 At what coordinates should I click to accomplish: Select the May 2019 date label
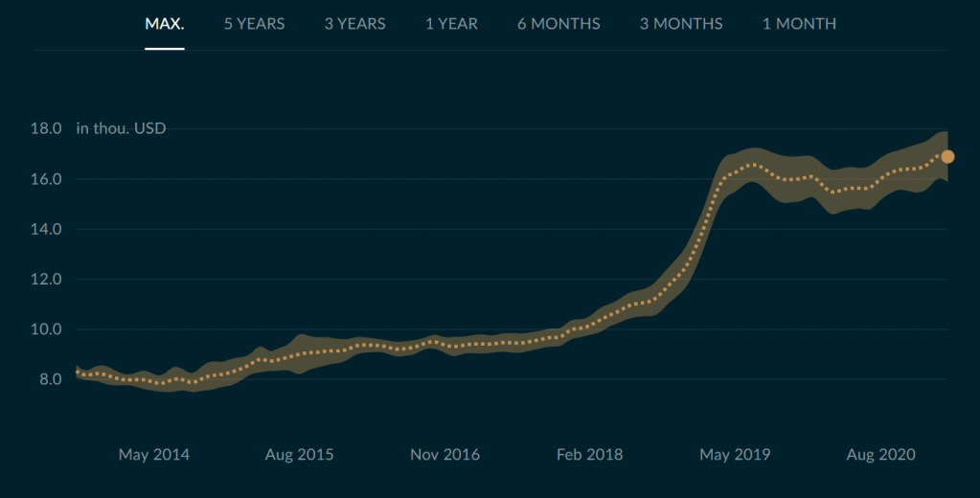coord(735,455)
